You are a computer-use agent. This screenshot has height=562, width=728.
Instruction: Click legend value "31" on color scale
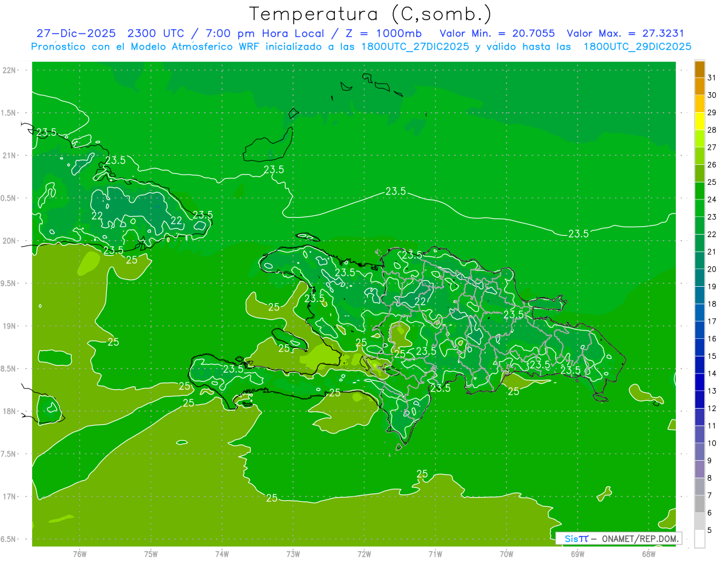click(712, 78)
